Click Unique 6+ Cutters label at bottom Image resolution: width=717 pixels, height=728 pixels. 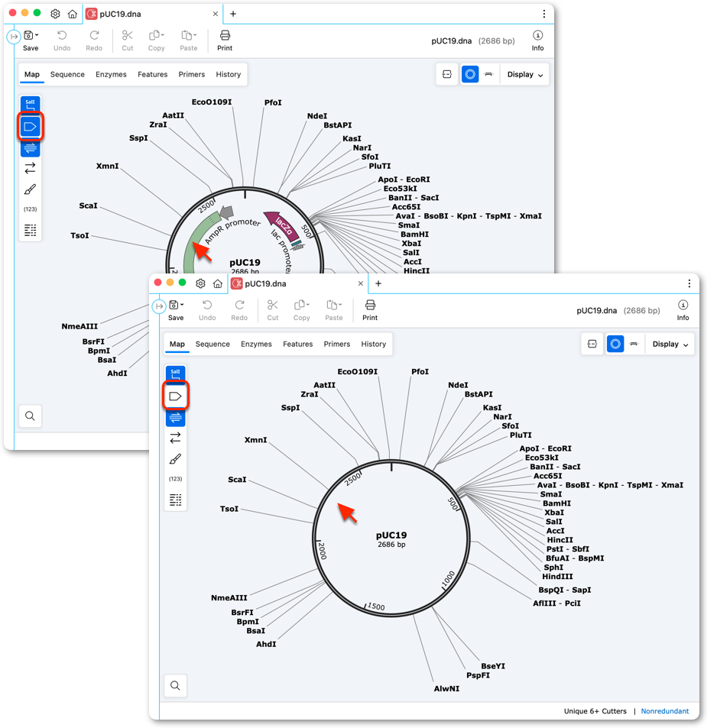coord(595,711)
